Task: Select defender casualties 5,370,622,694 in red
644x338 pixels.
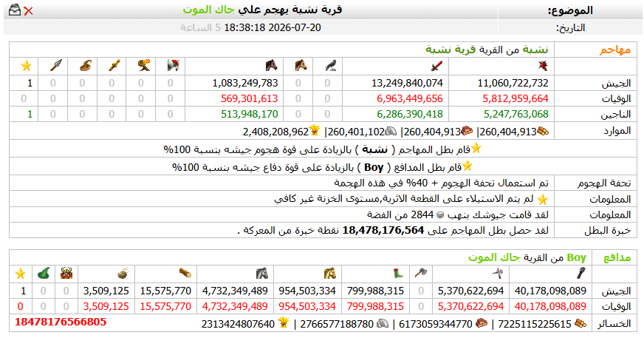Action: pyautogui.click(x=470, y=307)
